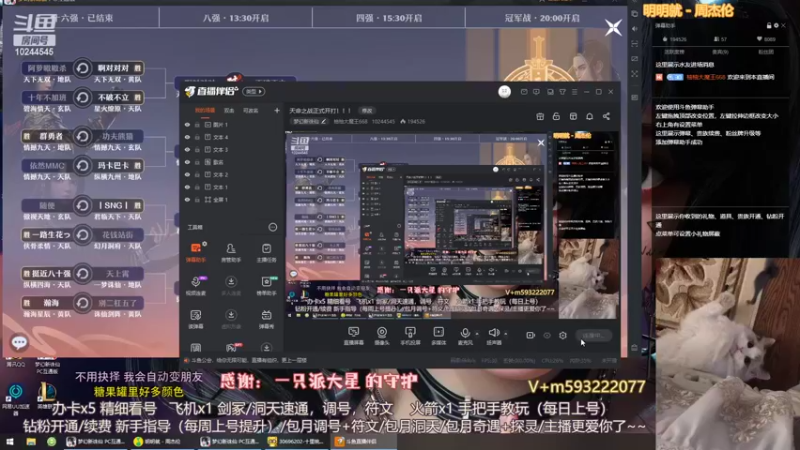Toggle visibility of the 文本 1 source
800x450 pixels.
pos(187,187)
